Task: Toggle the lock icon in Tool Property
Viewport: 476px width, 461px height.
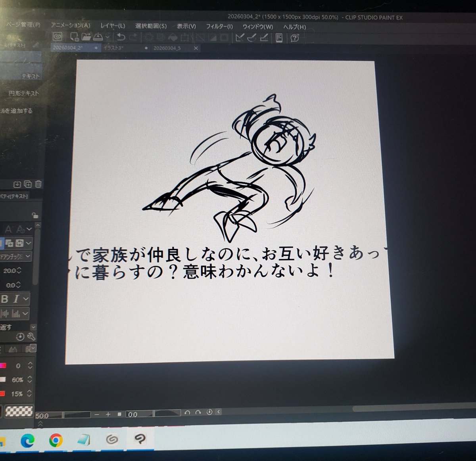Action: [x=35, y=215]
